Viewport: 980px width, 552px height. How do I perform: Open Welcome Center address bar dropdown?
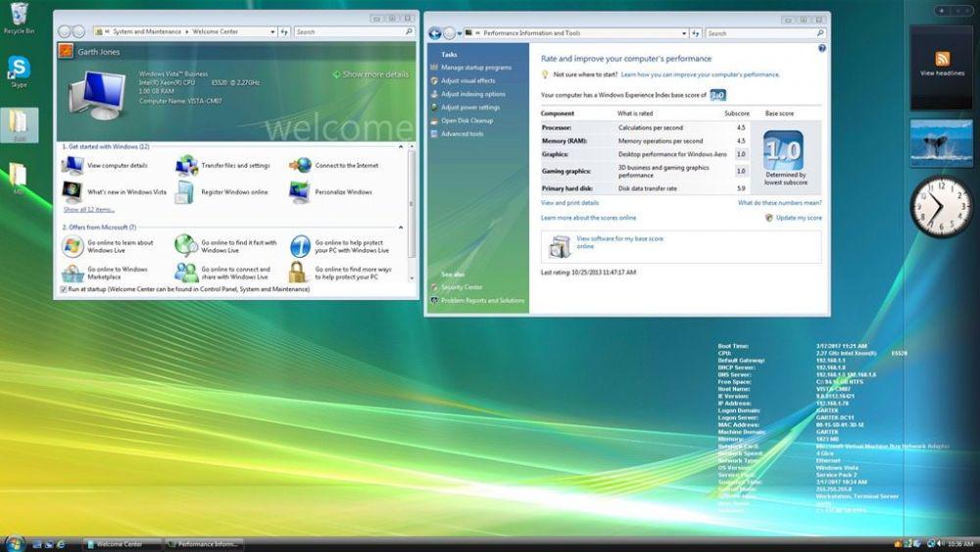pyautogui.click(x=273, y=31)
